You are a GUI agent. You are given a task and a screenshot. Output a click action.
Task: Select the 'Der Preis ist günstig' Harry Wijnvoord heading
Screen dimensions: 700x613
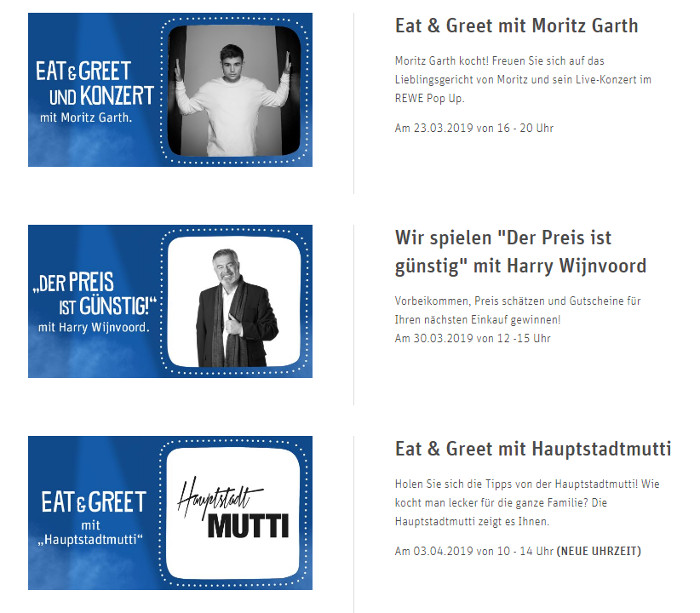click(521, 252)
